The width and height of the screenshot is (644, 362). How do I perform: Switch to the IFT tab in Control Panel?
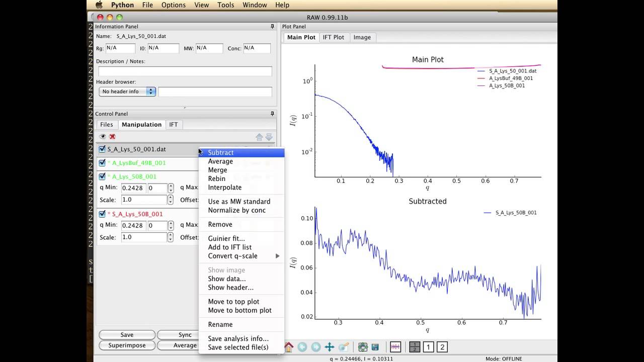click(x=173, y=125)
